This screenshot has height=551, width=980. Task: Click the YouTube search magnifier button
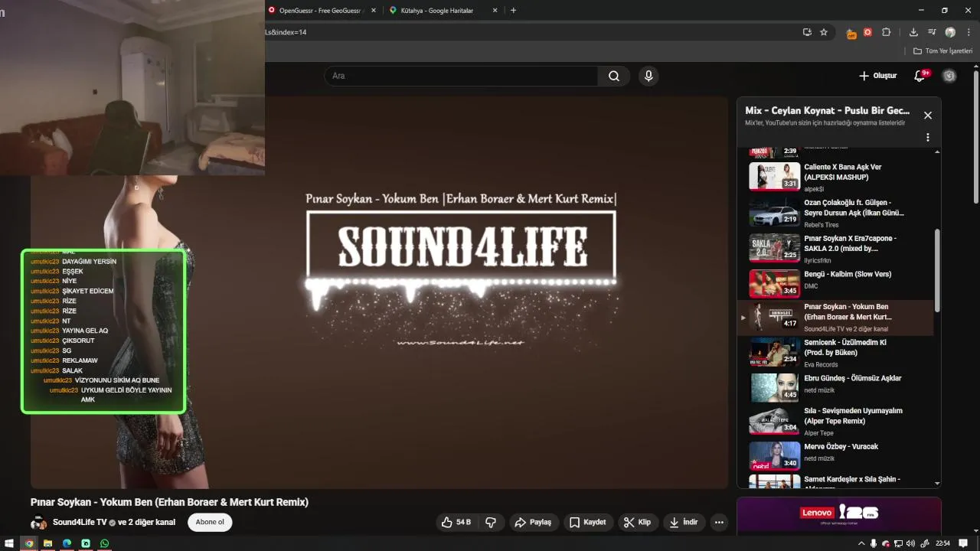(614, 76)
